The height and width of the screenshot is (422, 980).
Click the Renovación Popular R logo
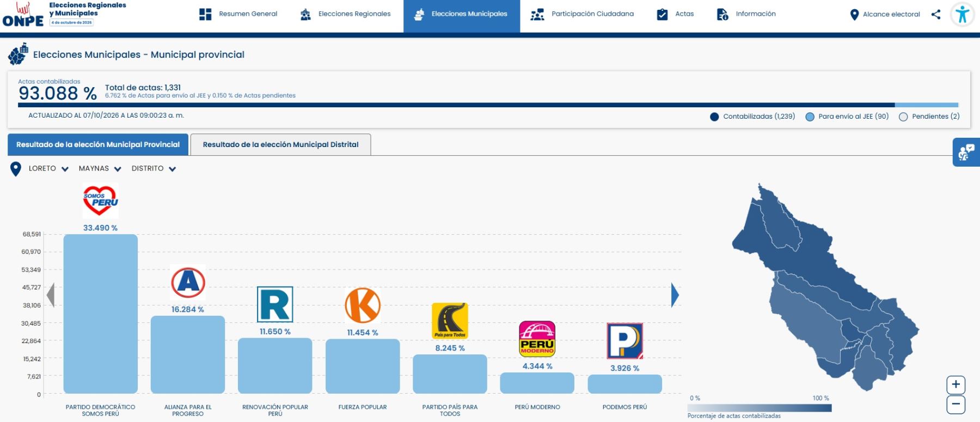click(275, 304)
